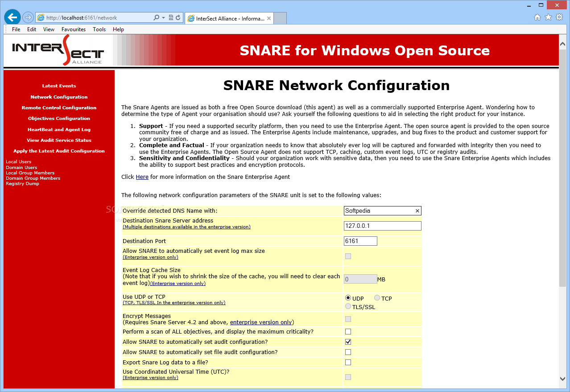The height and width of the screenshot is (392, 570).
Task: Select the TCP radio button
Action: [x=377, y=298]
